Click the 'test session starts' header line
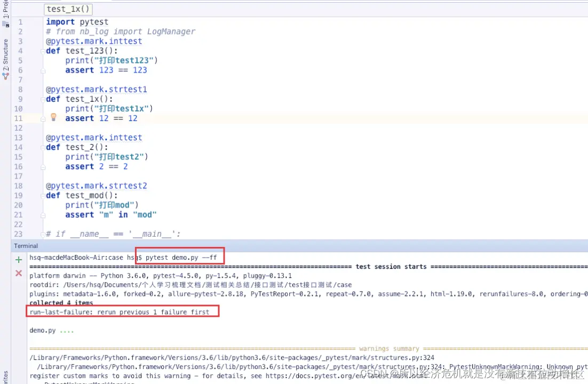 coord(391,267)
